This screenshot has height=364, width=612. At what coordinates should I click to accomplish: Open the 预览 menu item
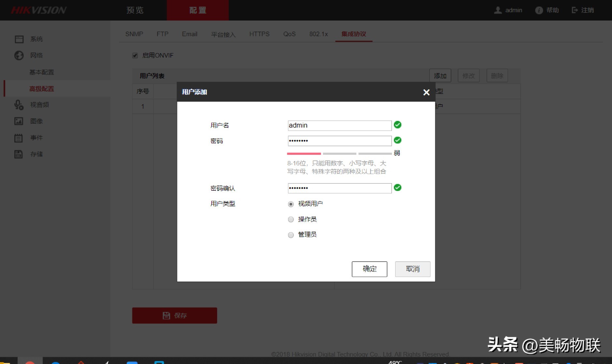click(x=134, y=10)
